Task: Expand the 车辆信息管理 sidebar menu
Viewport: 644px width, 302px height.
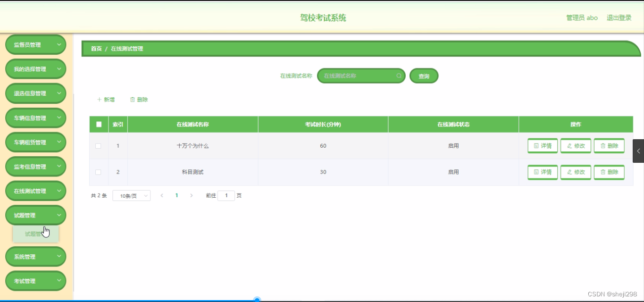Action: click(35, 117)
